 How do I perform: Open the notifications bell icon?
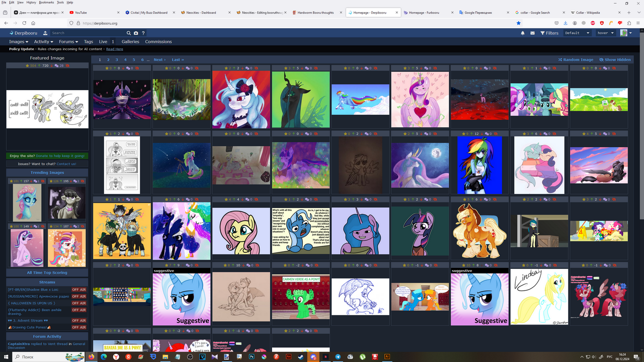tap(523, 33)
